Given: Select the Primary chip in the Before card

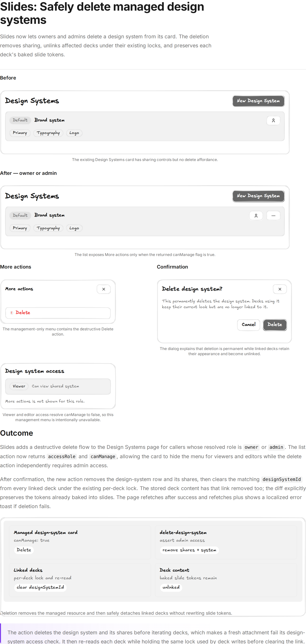Looking at the screenshot, I should click(x=20, y=133).
